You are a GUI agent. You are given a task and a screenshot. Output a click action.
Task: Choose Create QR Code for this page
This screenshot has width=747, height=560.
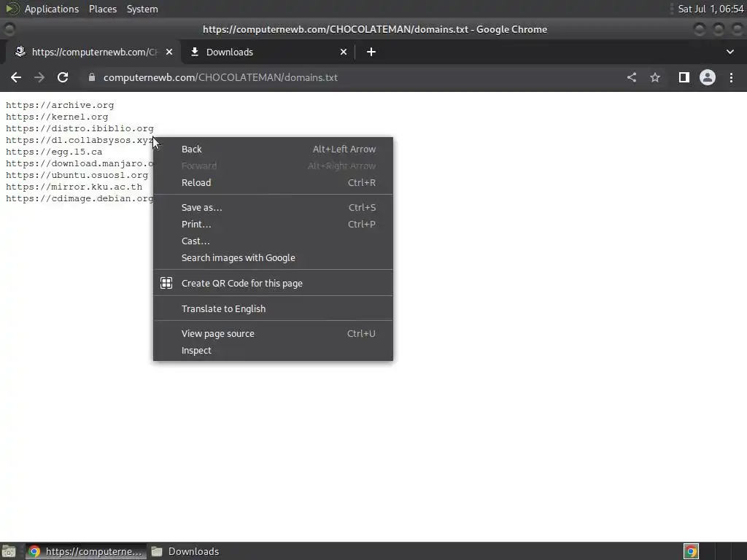point(273,284)
